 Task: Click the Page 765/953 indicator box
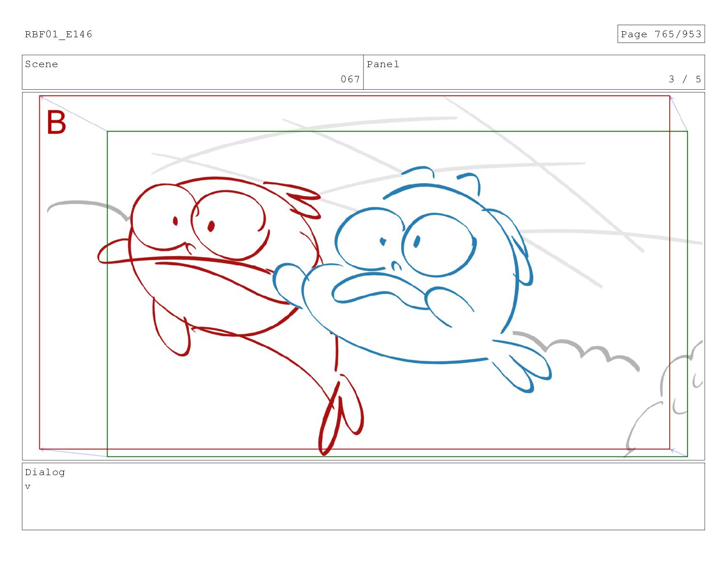click(661, 34)
